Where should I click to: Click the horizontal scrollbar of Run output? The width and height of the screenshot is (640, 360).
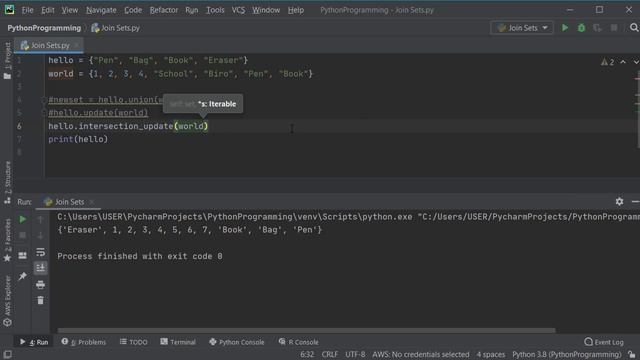pos(306,330)
